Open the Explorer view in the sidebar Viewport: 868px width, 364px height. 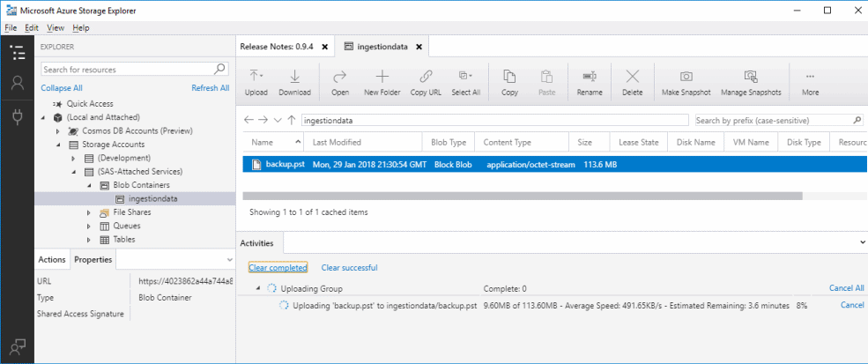tap(18, 53)
